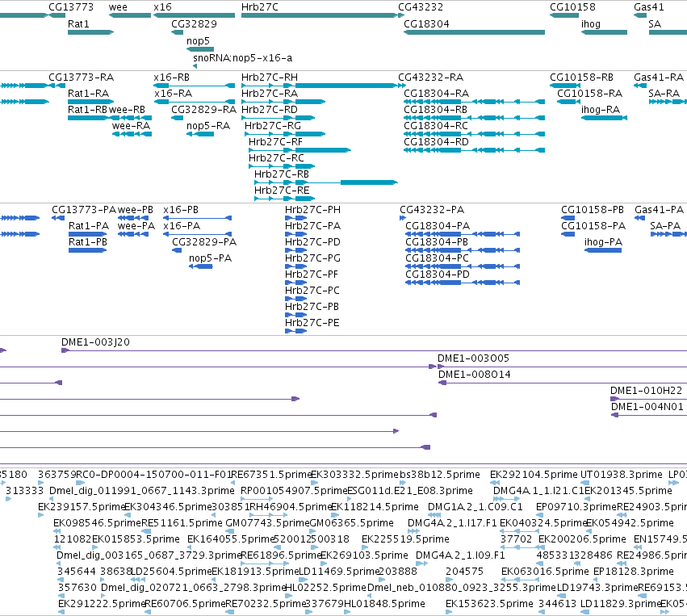Screen dimensions: 687x616
Task: Select transcript CG18304-RD label
Action: click(x=437, y=142)
